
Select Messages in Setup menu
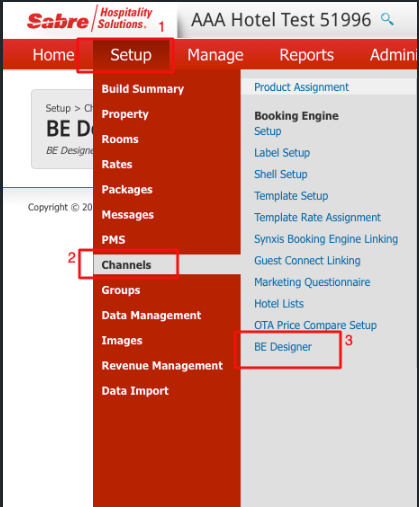click(128, 215)
